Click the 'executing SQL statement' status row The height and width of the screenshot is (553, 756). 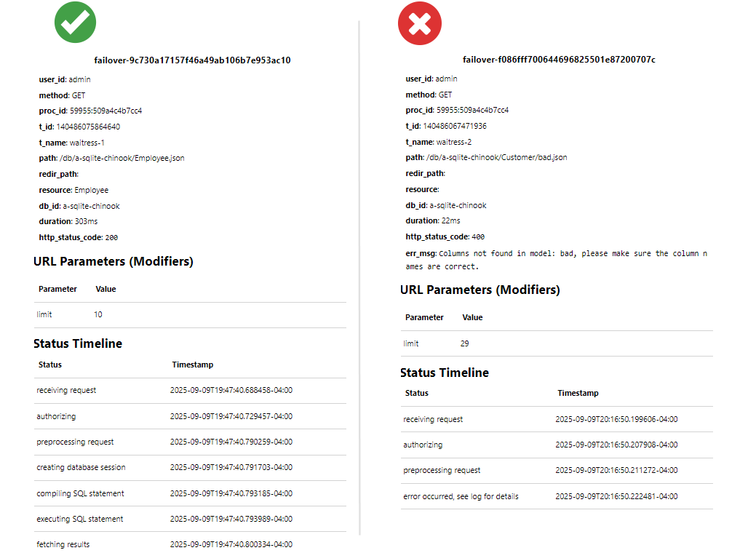(x=80, y=519)
